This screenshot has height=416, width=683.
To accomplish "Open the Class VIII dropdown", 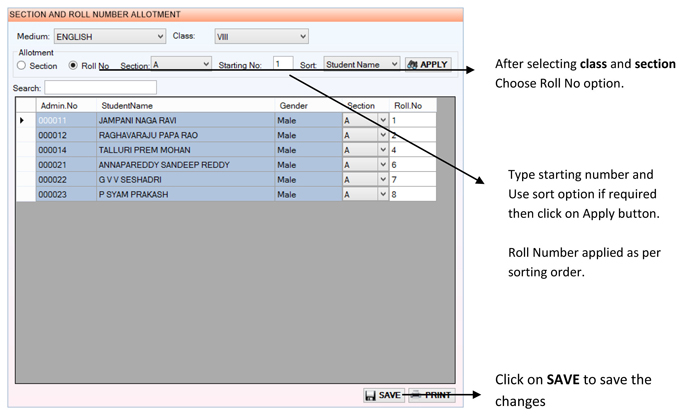I will click(x=261, y=37).
